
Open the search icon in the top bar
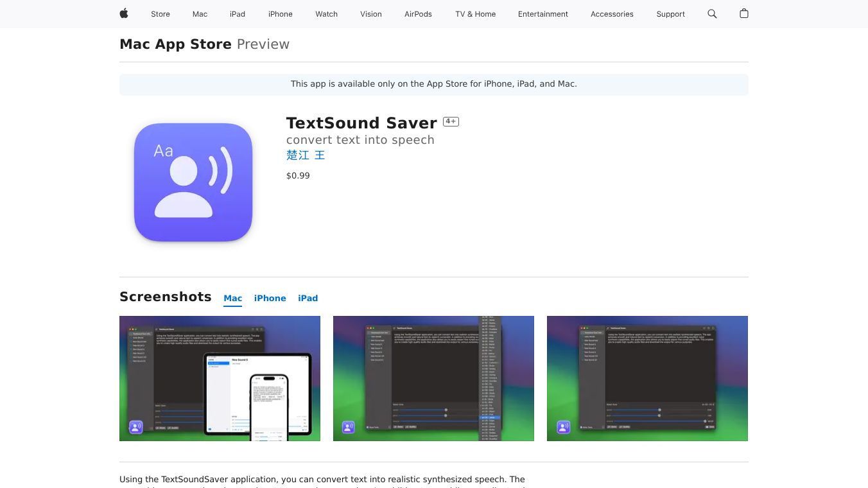tap(712, 13)
